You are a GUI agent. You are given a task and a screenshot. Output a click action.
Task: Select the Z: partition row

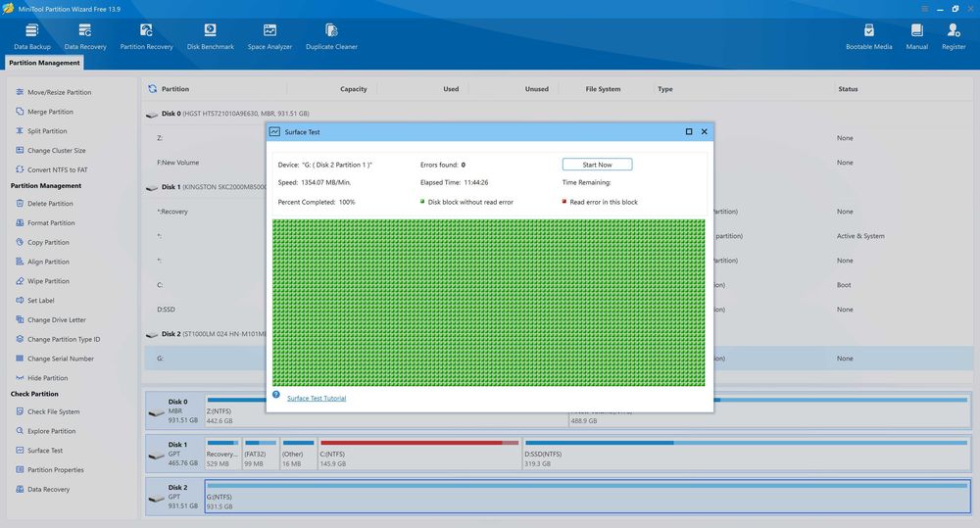point(206,137)
